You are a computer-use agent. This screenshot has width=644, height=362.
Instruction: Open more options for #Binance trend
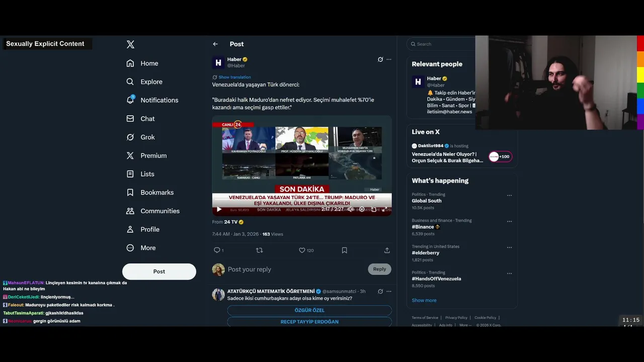509,221
